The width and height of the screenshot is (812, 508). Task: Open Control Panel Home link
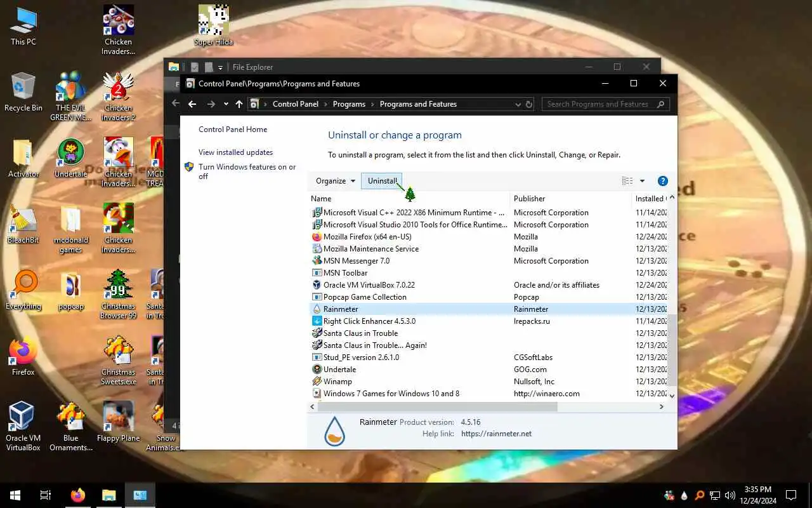pos(233,130)
